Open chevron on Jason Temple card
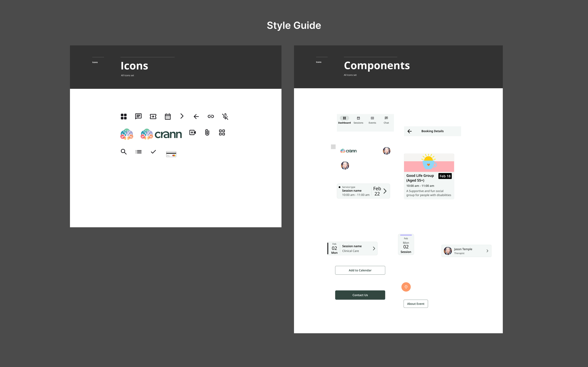Viewport: 588px width, 367px height. click(x=487, y=251)
